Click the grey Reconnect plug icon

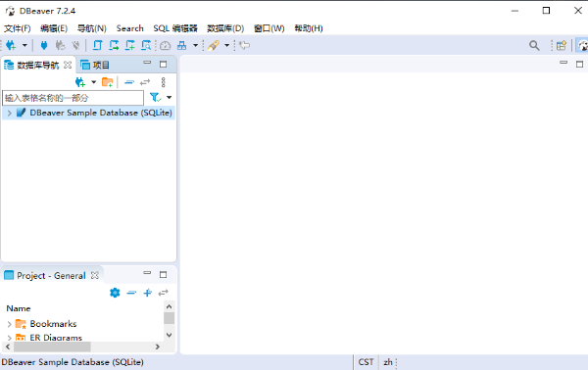coord(60,45)
